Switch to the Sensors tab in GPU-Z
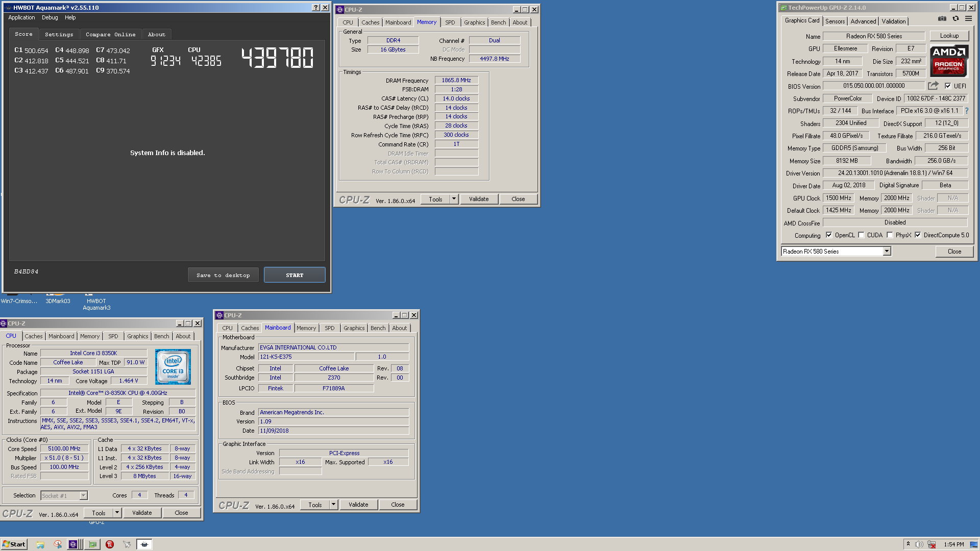The width and height of the screenshot is (980, 551). click(835, 21)
